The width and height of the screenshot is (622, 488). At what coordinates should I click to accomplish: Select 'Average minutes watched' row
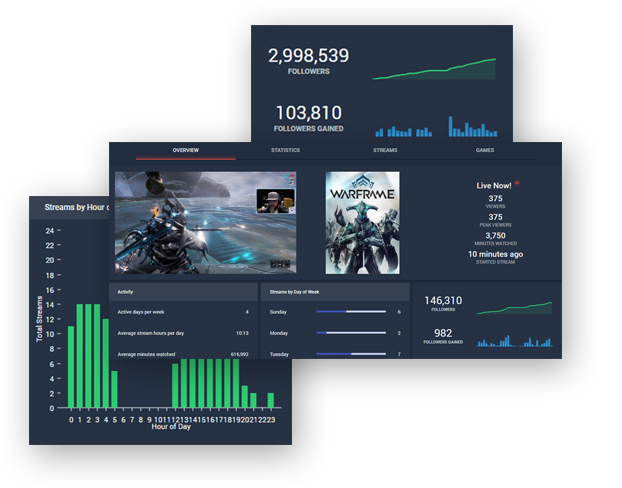pyautogui.click(x=183, y=354)
